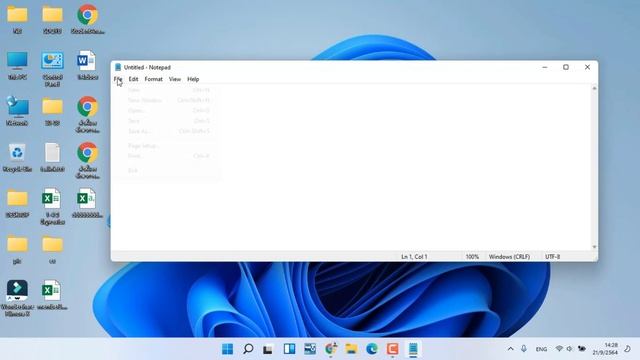Open Task View from the taskbar
The image size is (640, 360).
268,349
